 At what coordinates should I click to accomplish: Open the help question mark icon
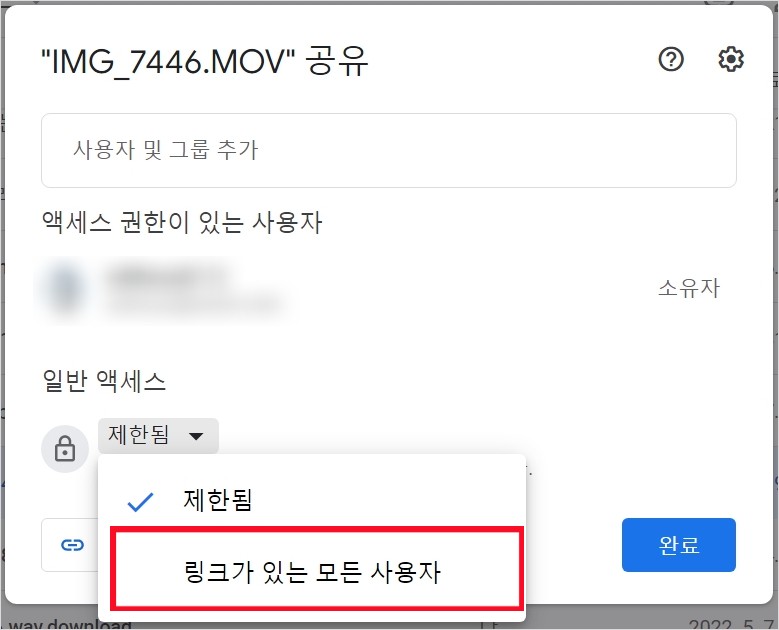tap(671, 60)
